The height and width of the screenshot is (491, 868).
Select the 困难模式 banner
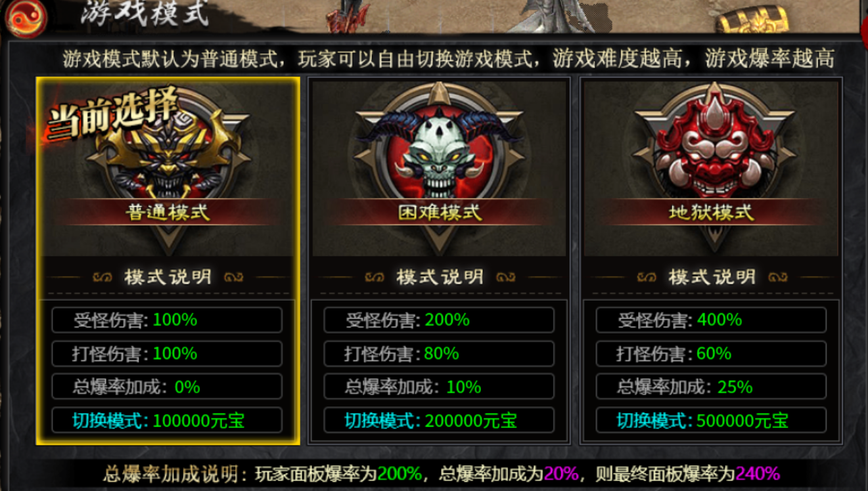point(439,212)
